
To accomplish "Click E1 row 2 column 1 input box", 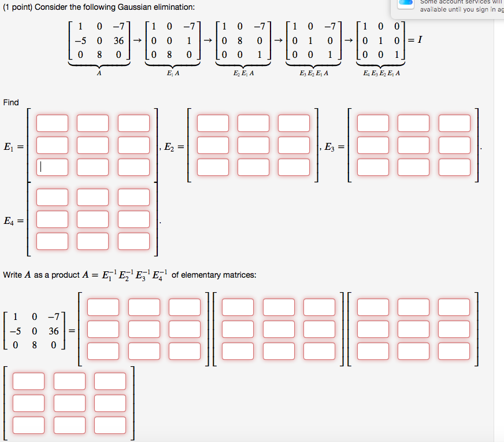I will (x=53, y=145).
